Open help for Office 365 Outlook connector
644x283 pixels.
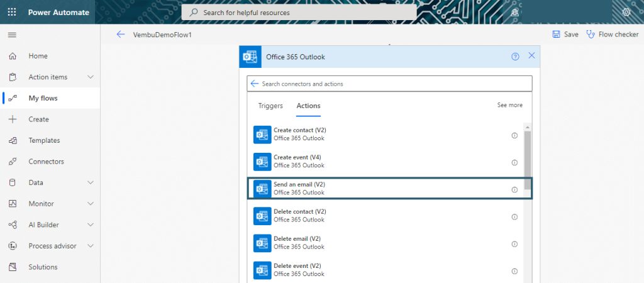pos(515,57)
